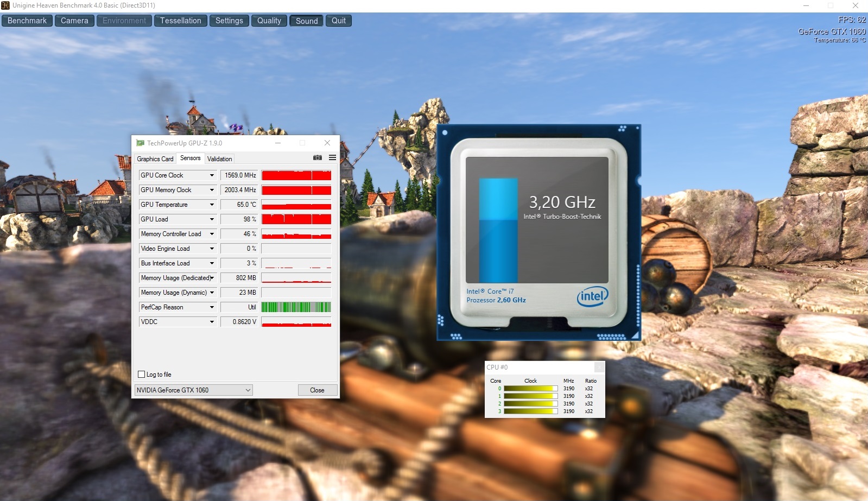Click the Prozessor 2,60 GHz label
Image resolution: width=868 pixels, height=501 pixels.
tap(496, 300)
